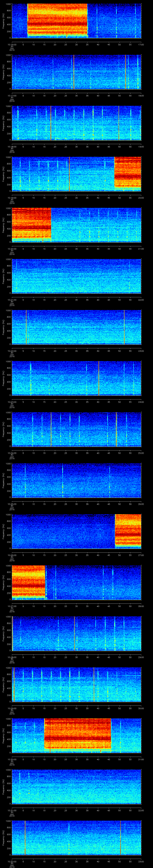Click the spectrogram panel starting at 10:16:00
Screen dimensions: 153x868
76,21
